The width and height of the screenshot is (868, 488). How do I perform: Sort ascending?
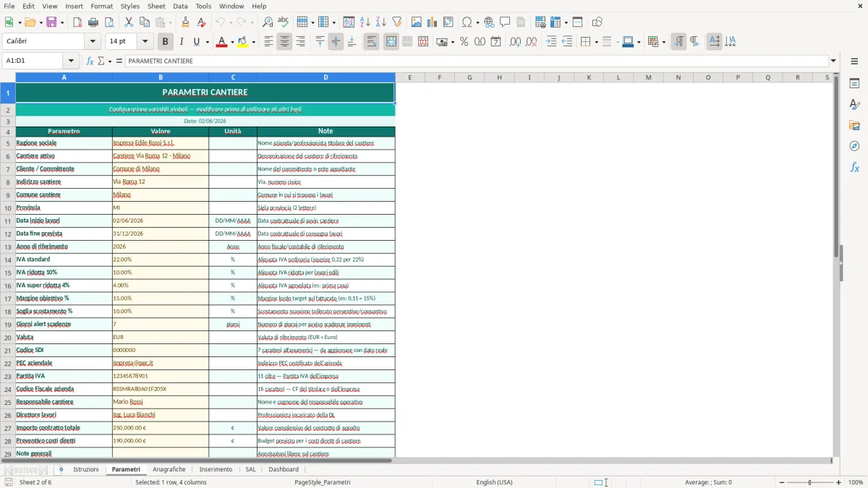[x=365, y=22]
